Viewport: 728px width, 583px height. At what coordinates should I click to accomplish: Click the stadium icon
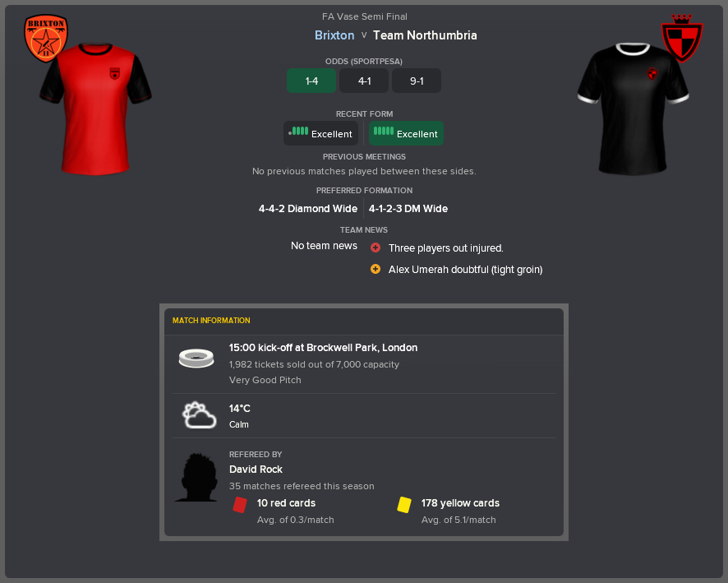coord(196,359)
